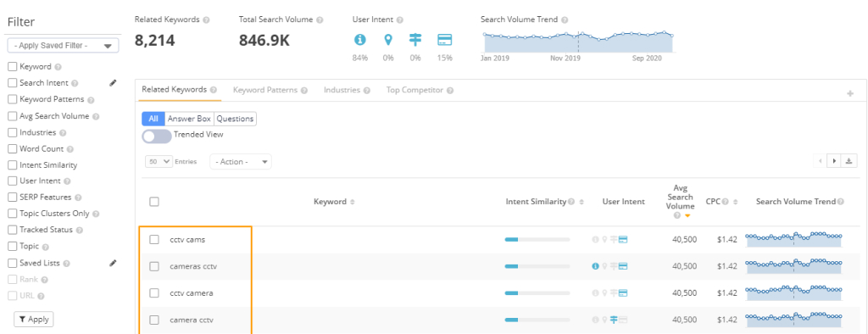Click card intent icon in cctv cams row

click(x=622, y=240)
